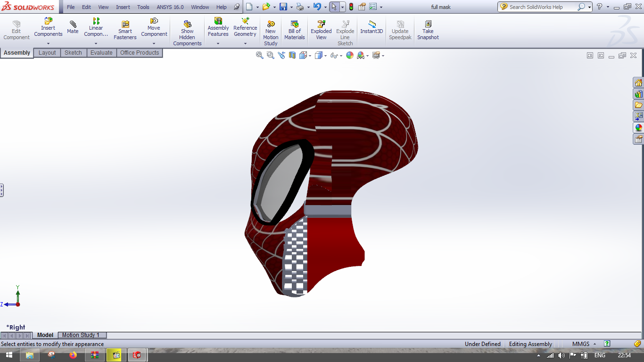Switch to the Layout tab
This screenshot has height=362, width=644.
point(47,53)
